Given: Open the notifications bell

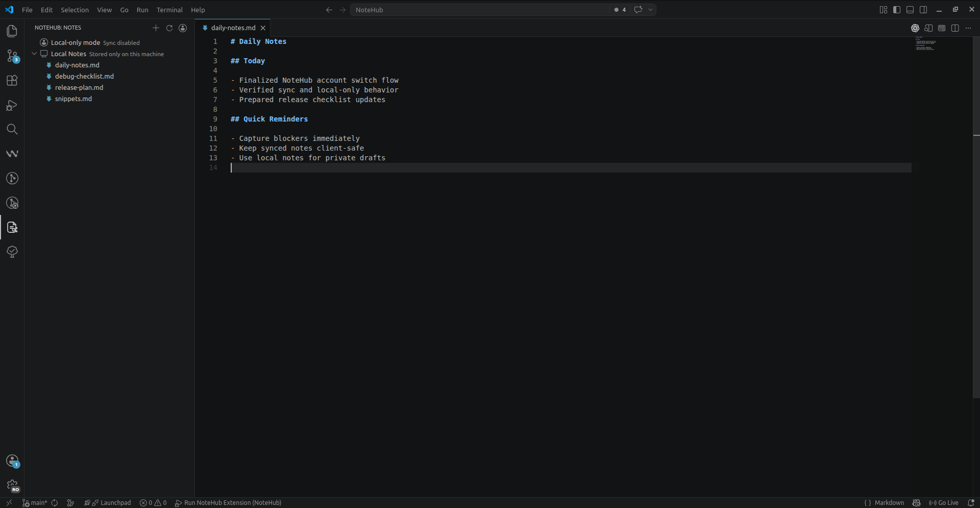Looking at the screenshot, I should click(x=971, y=503).
